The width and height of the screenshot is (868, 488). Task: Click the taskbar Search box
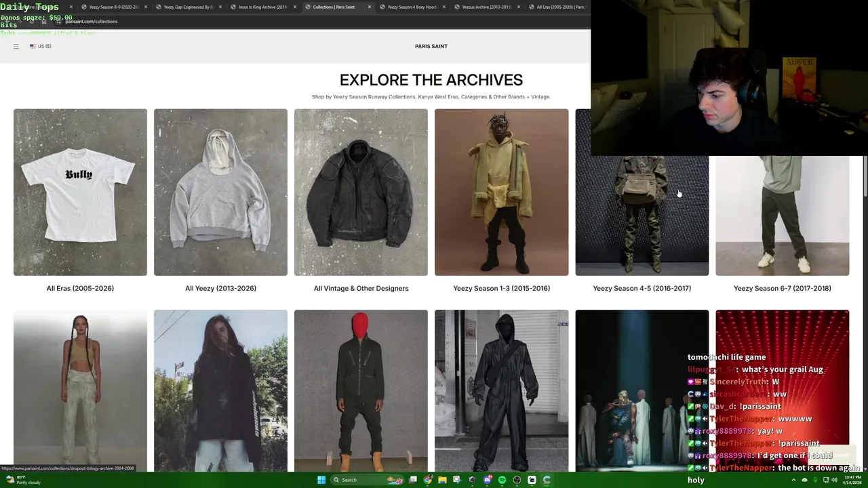367,480
